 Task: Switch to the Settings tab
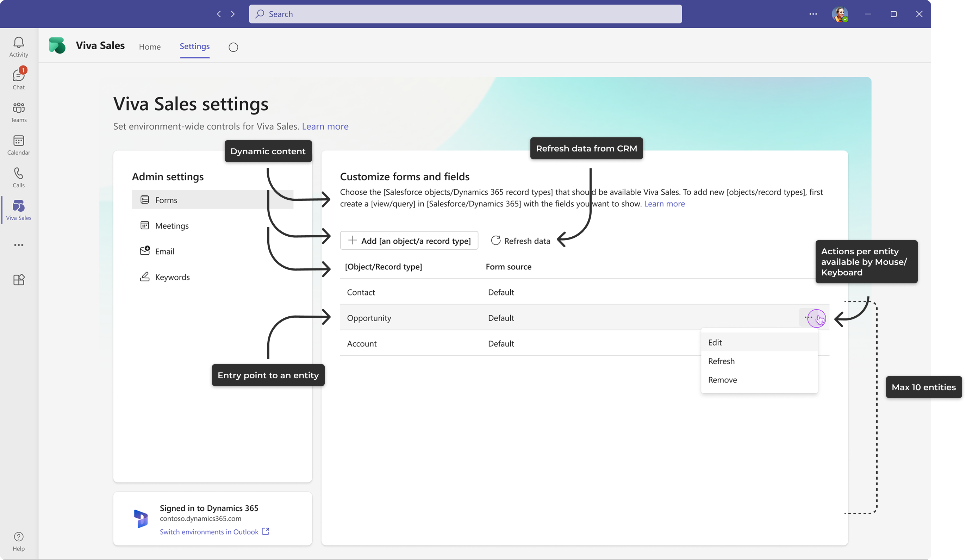tap(194, 46)
